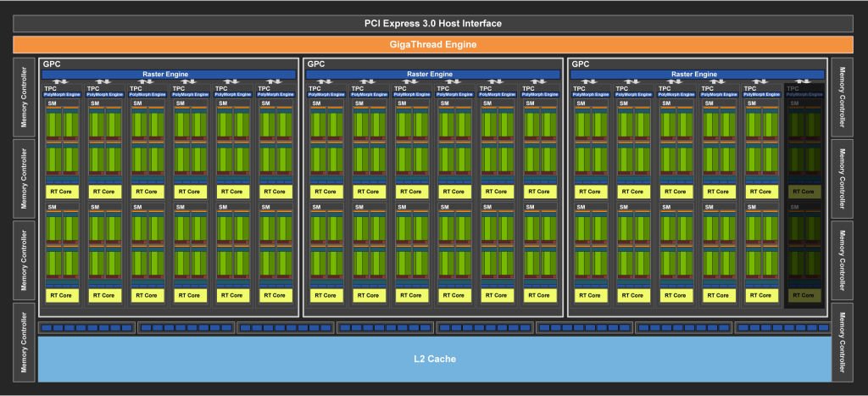Select the upper RT Core of the leftmost GPC's first TPC

tap(61, 192)
